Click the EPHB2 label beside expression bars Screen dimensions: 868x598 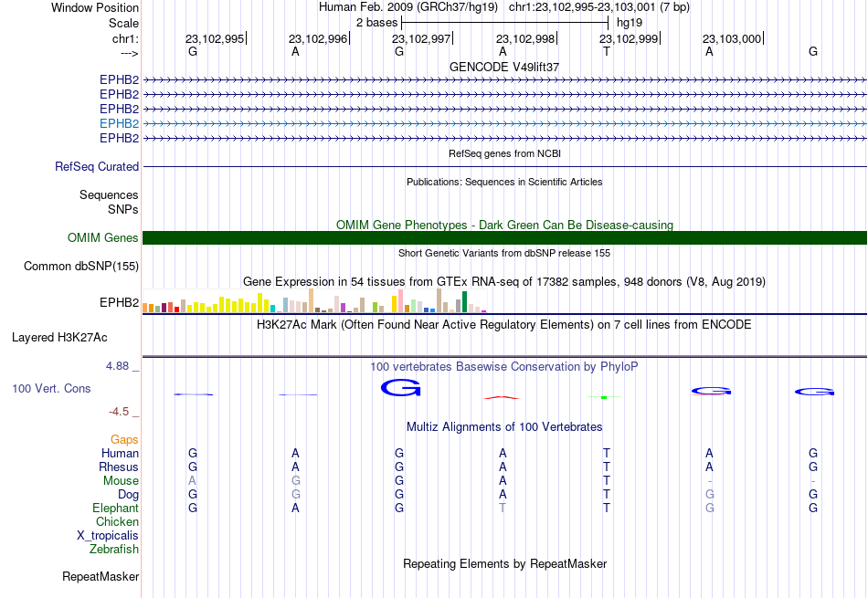click(x=119, y=302)
